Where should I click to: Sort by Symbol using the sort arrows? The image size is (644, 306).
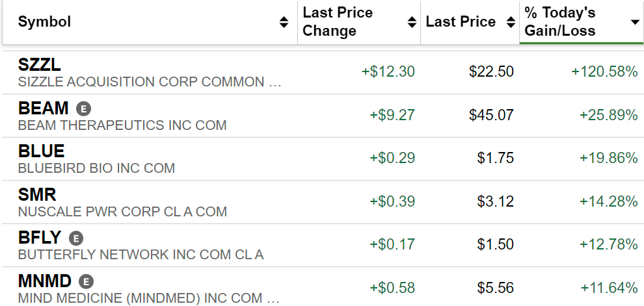pyautogui.click(x=284, y=22)
